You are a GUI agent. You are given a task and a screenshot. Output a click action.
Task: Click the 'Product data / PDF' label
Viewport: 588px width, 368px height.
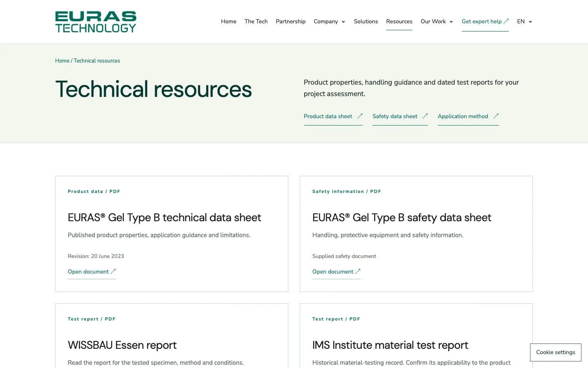94,191
